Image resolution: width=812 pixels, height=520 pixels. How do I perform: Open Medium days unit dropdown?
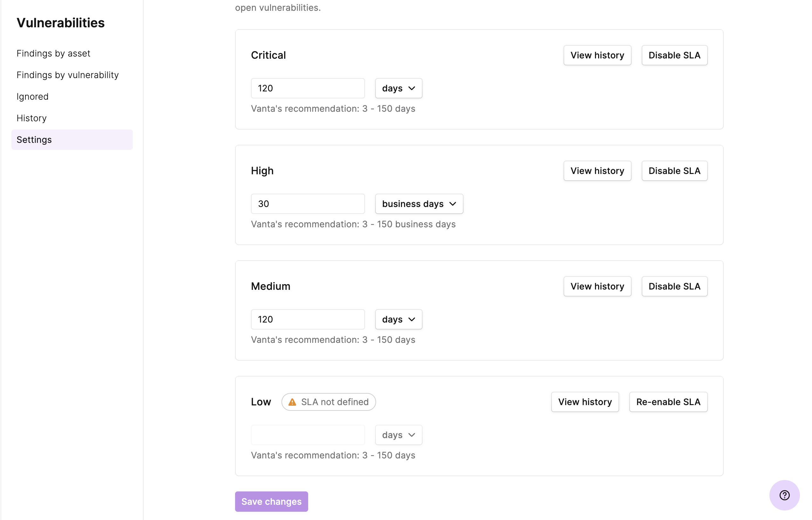[398, 319]
